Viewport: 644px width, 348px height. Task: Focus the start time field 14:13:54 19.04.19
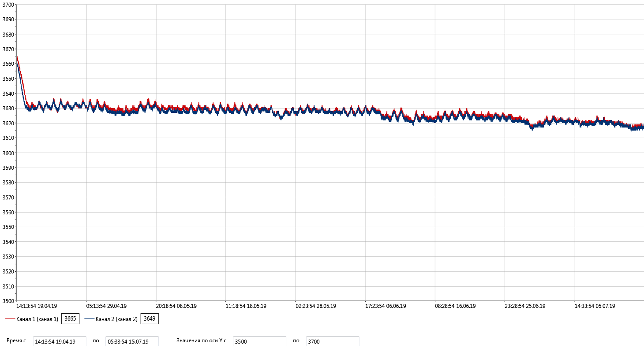[x=59, y=341]
